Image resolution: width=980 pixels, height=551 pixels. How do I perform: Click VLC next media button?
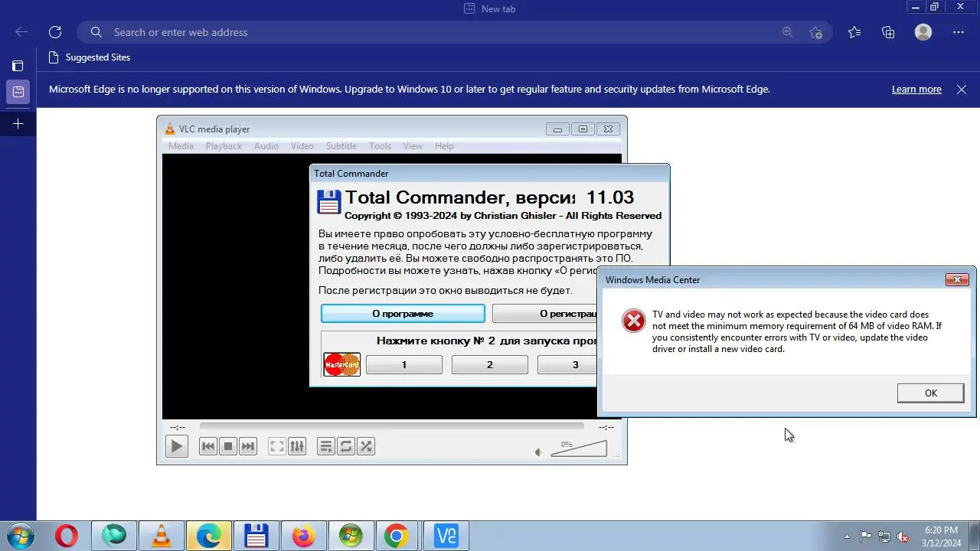(247, 446)
